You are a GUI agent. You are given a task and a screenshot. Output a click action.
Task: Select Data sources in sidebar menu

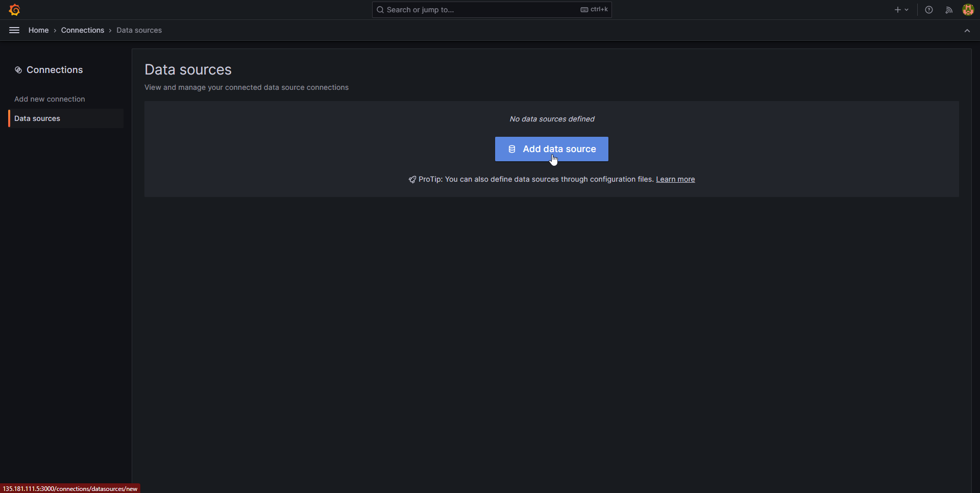click(x=37, y=118)
